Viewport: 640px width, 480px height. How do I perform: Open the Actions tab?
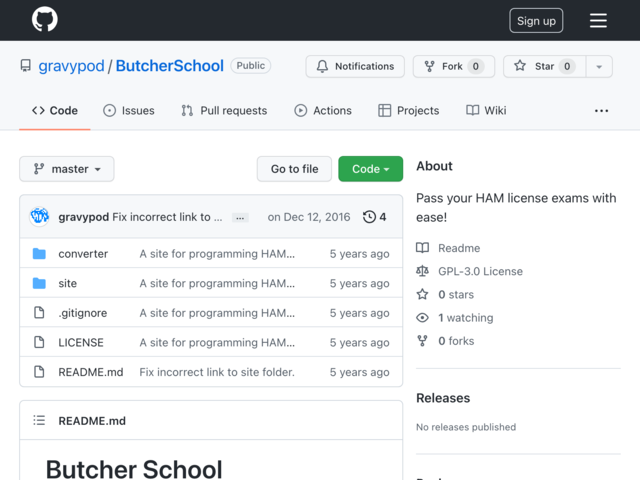tap(323, 111)
